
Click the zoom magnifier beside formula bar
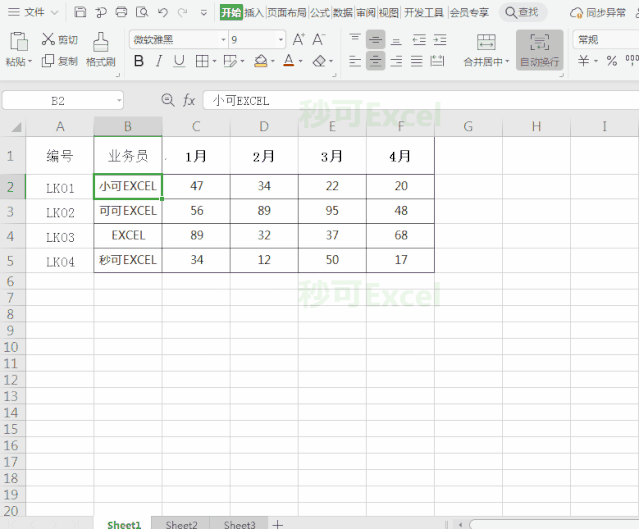coord(167,100)
